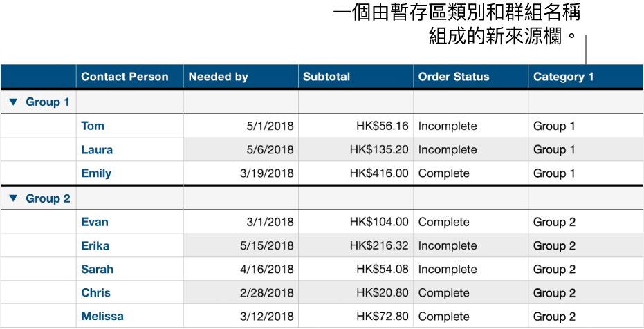Viewport: 644px width, 329px height.
Task: Click the Needed by column header
Action: click(x=218, y=77)
